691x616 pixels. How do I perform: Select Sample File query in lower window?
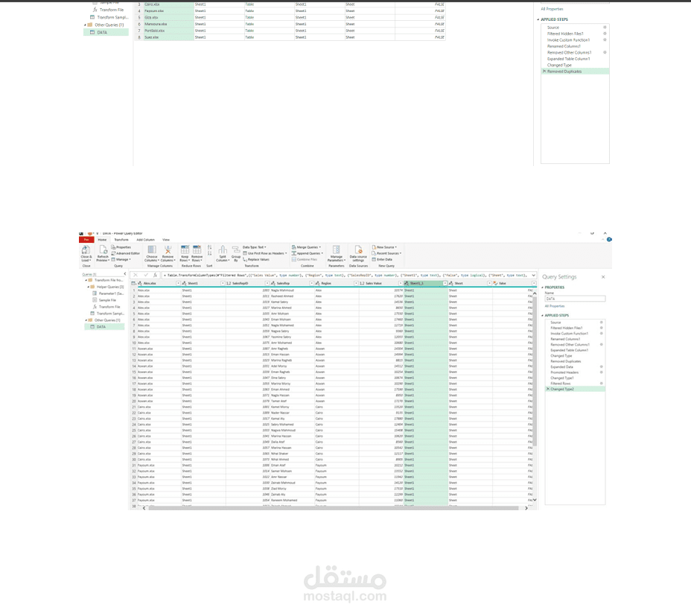pos(107,300)
